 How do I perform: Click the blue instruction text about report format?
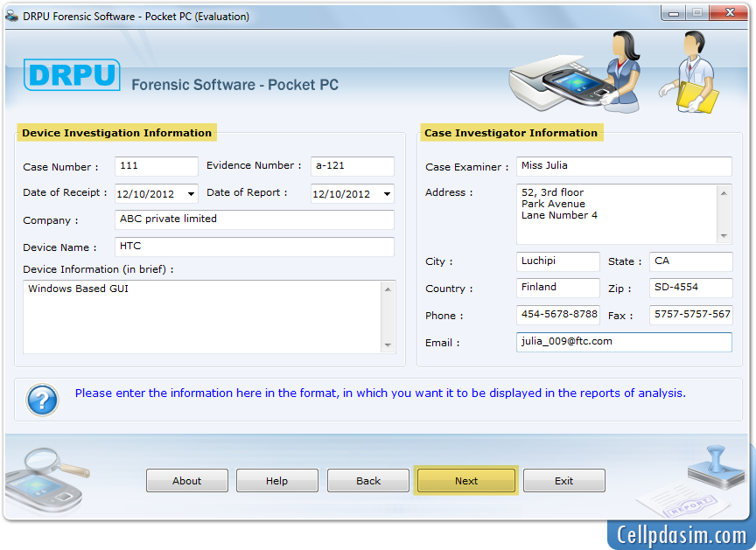click(380, 393)
